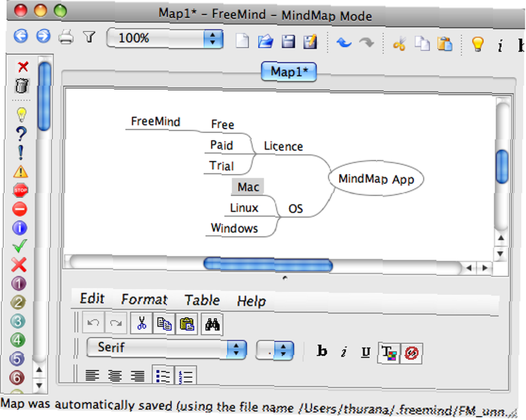Remove last icon with small red X
The height and width of the screenshot is (420, 526).
pyautogui.click(x=23, y=67)
